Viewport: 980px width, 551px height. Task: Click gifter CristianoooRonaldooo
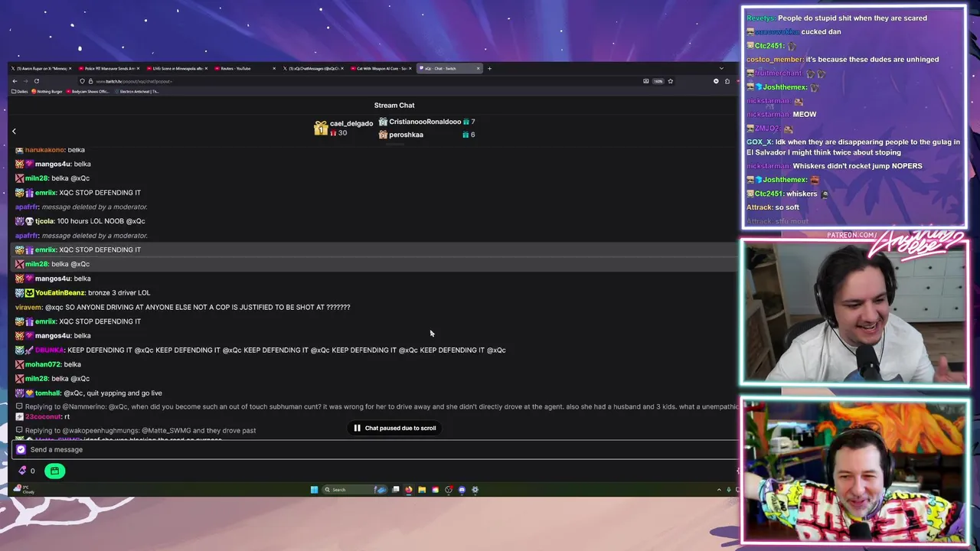tap(425, 122)
